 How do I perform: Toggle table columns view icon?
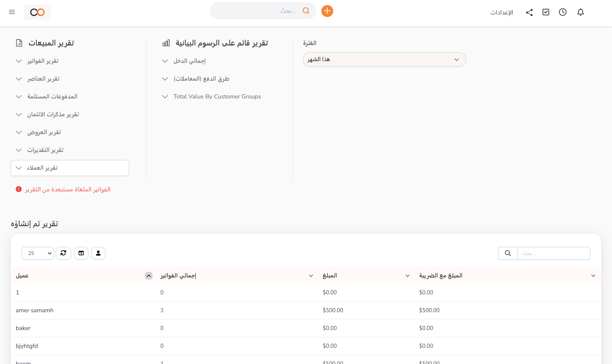coord(81,253)
